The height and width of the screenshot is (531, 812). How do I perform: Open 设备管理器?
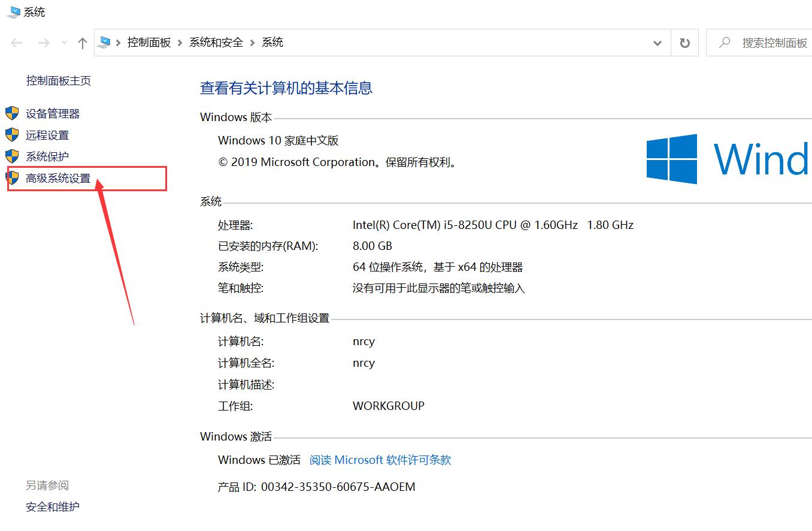pyautogui.click(x=53, y=114)
